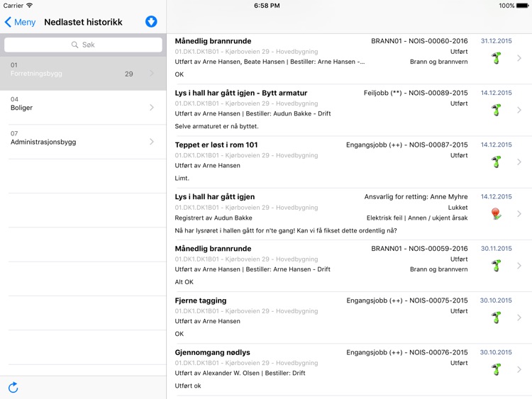Click 'Registrert av Audun Bakke' text

click(x=214, y=218)
